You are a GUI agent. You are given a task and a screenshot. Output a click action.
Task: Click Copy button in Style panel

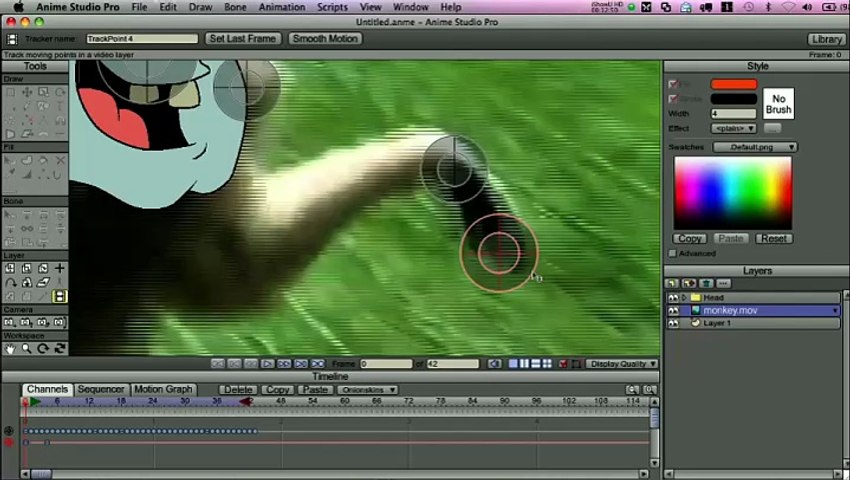point(690,238)
